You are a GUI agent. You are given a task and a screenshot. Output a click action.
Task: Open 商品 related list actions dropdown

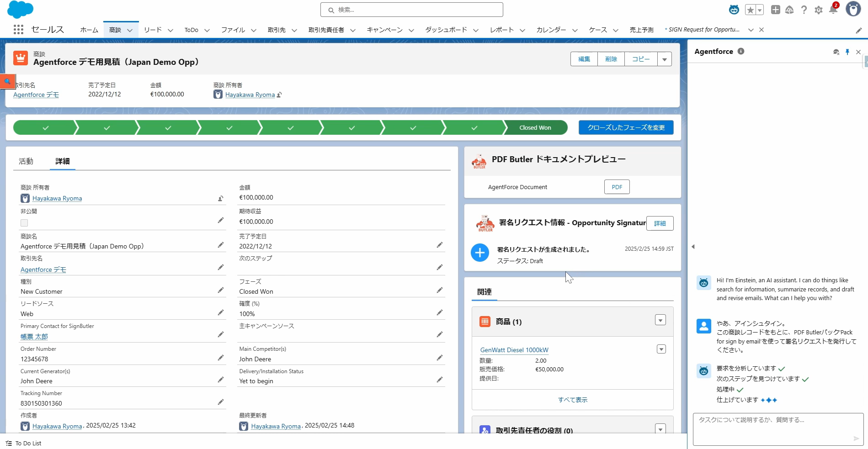660,320
